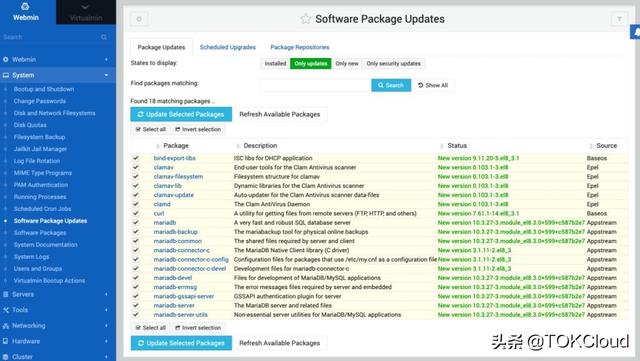Open Disk Quotas
640x361 pixels.
tap(30, 125)
